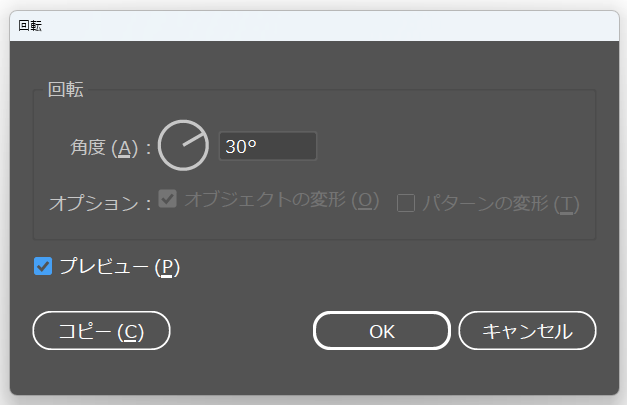Dismiss the dialog with キャンセル
This screenshot has width=627, height=405.
527,331
